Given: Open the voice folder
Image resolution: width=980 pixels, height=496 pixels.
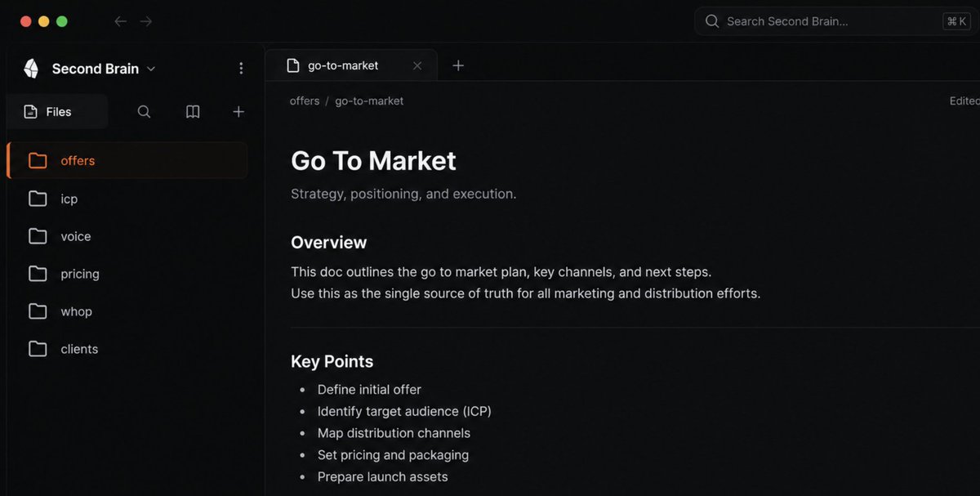Looking at the screenshot, I should 127,236.
